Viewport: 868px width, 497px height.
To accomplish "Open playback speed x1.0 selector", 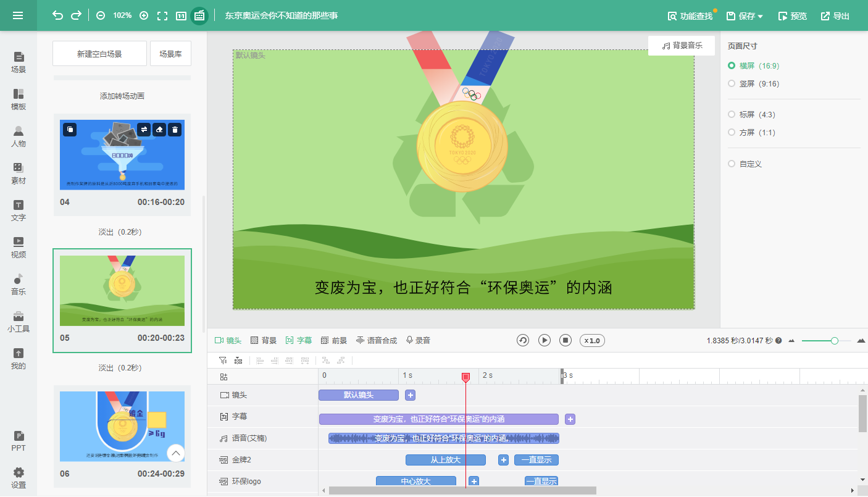I will (x=592, y=340).
